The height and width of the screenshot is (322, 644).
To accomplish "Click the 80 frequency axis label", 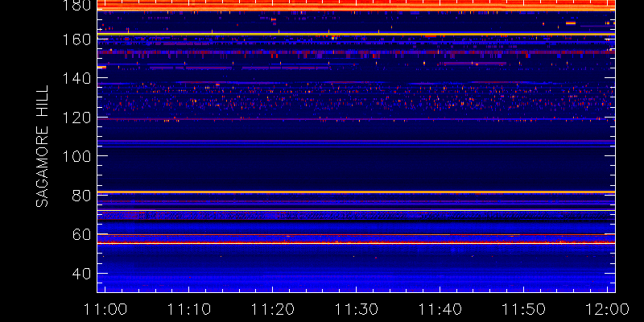I will (x=81, y=196).
